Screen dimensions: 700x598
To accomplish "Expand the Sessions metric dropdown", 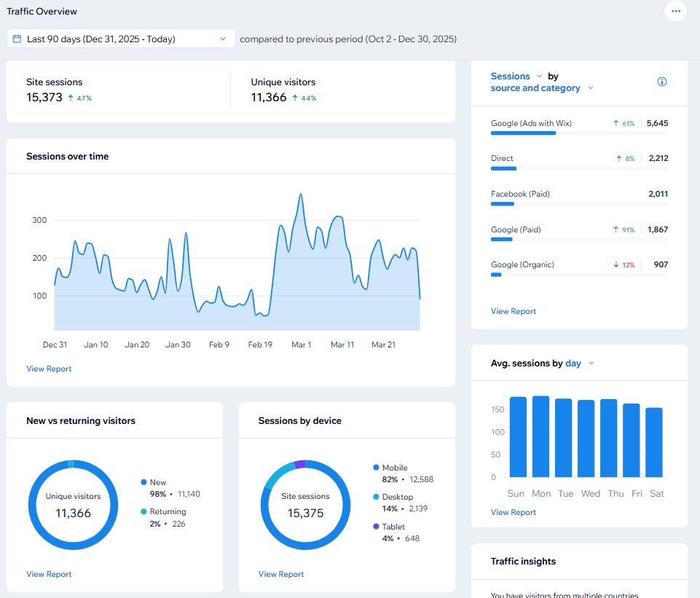I will click(516, 76).
